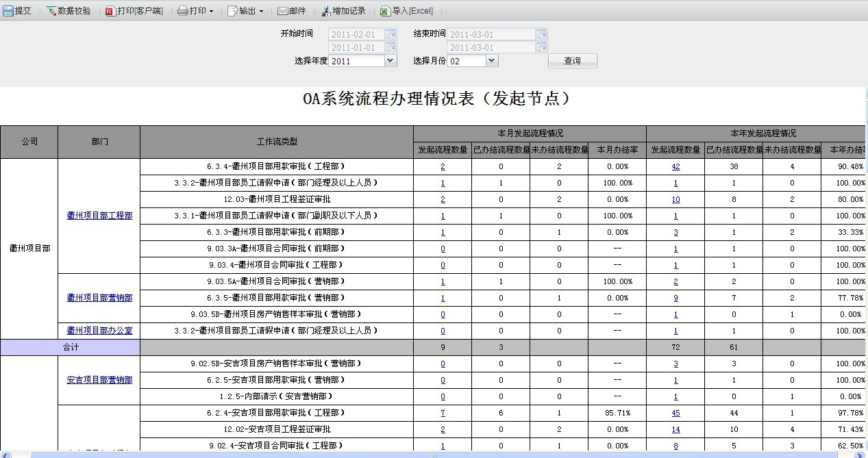Select row 9.03.5A-衢州项目合同审批（营销部）
The width and height of the screenshot is (868, 458).
pos(277,281)
